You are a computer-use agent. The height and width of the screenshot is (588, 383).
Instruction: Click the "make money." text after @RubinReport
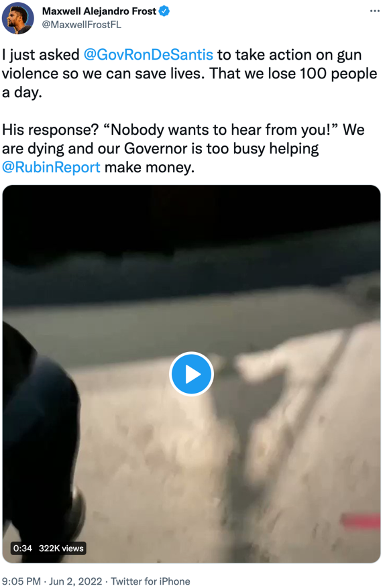pyautogui.click(x=150, y=167)
